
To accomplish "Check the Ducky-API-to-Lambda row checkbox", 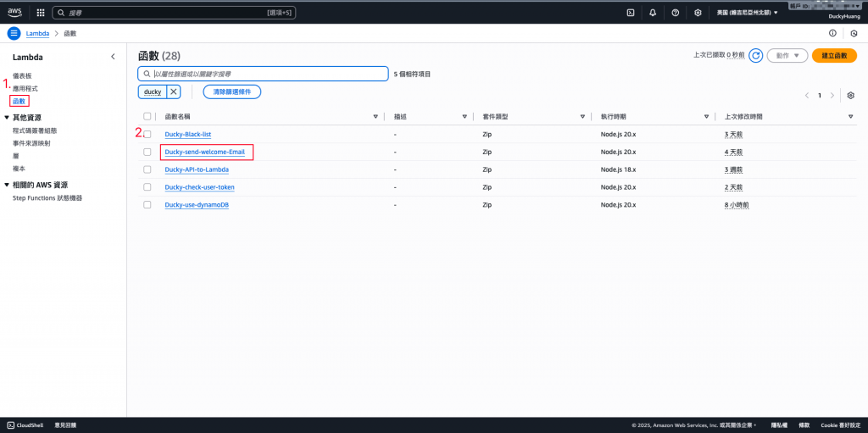I will click(x=147, y=169).
